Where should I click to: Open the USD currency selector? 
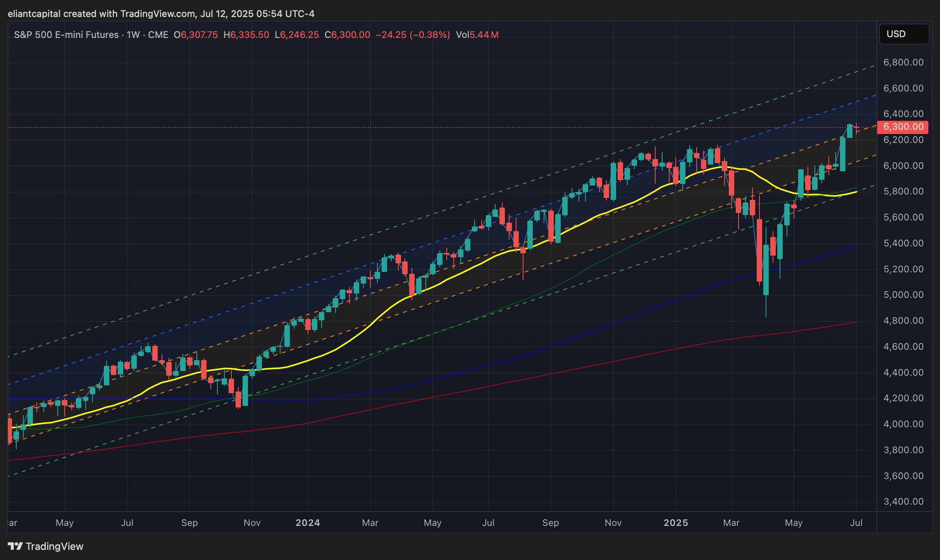coord(904,34)
